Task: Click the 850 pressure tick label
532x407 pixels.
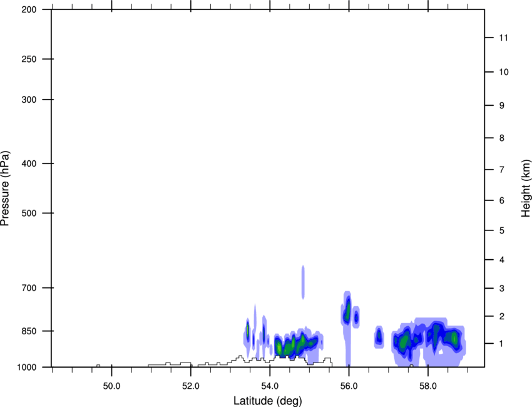Action: tap(29, 331)
